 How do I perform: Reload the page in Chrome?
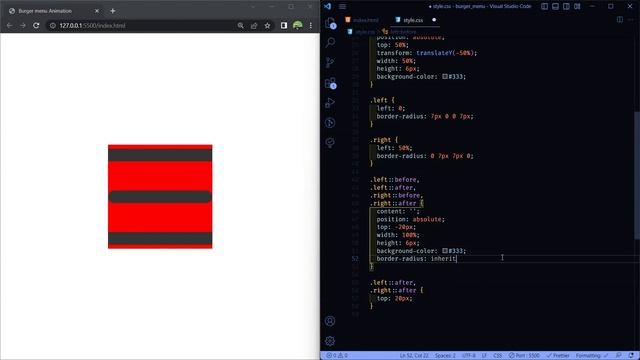(36, 25)
